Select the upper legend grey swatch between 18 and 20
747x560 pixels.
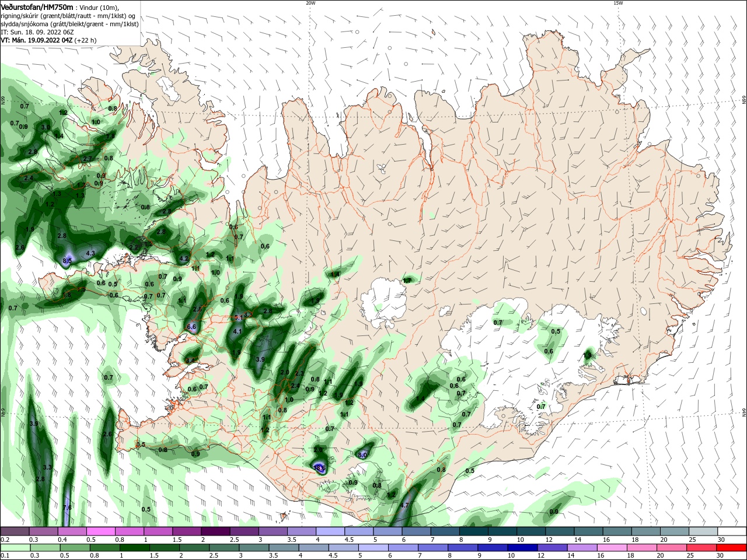click(x=645, y=531)
